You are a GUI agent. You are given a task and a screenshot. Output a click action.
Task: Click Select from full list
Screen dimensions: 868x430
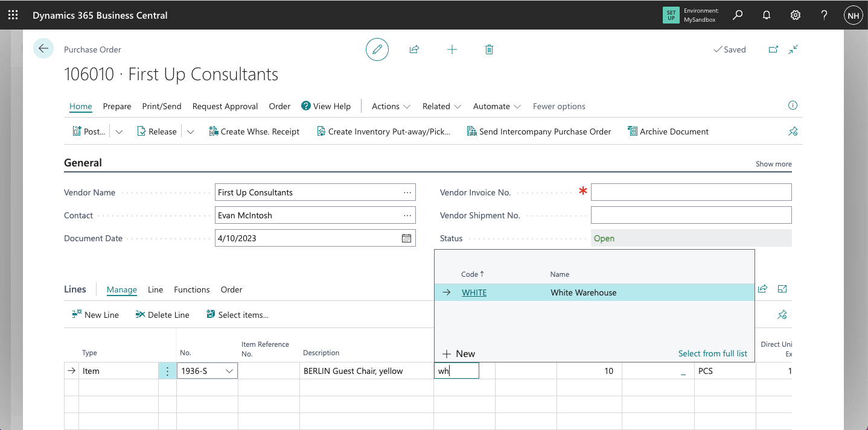[x=712, y=353]
